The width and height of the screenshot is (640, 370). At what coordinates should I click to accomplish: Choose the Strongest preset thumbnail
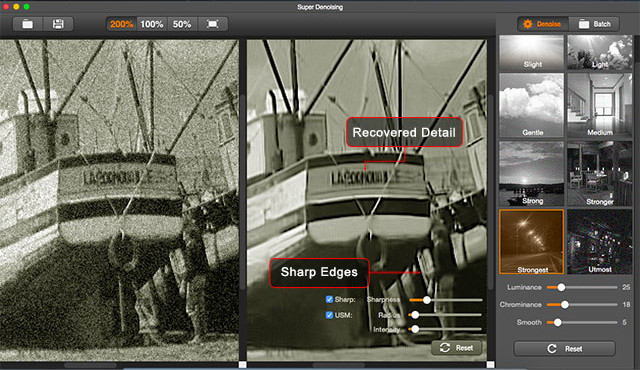tap(531, 242)
